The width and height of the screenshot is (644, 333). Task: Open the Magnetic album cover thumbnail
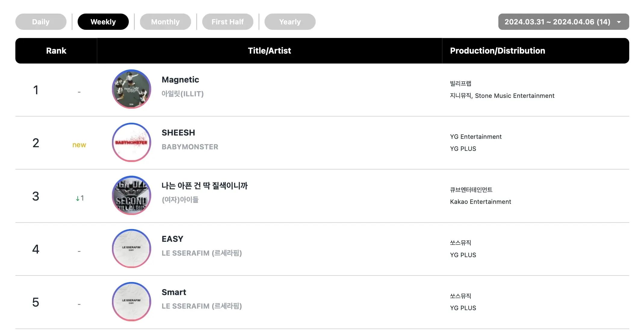132,89
